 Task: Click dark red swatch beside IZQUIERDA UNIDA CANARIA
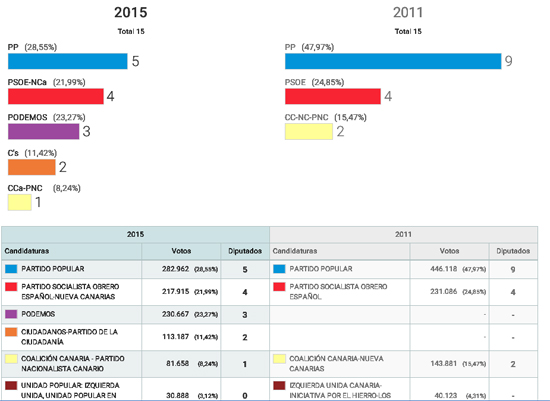[279, 386]
